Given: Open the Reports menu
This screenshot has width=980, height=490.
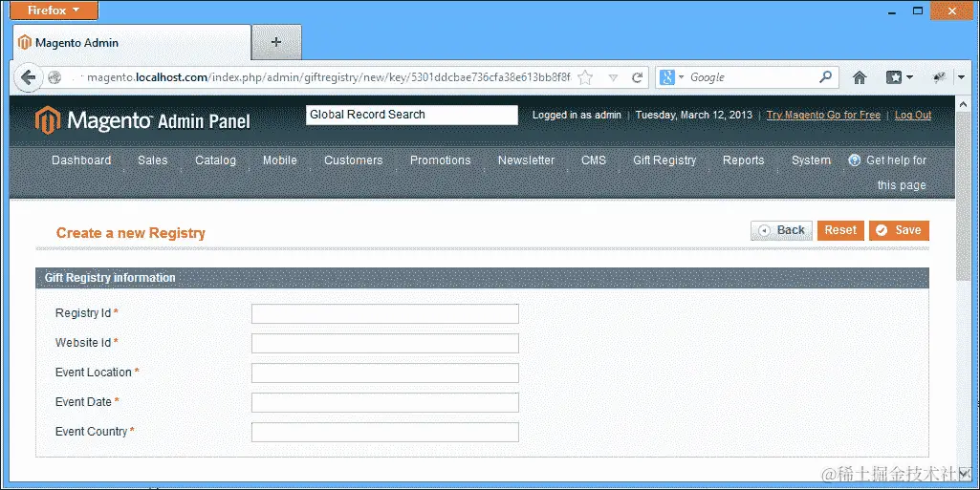Looking at the screenshot, I should 743,160.
